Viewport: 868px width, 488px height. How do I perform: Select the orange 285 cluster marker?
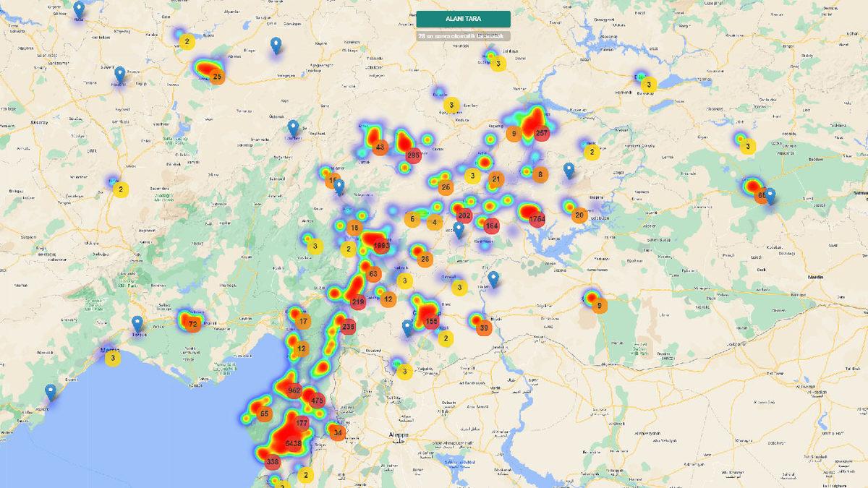coord(412,155)
